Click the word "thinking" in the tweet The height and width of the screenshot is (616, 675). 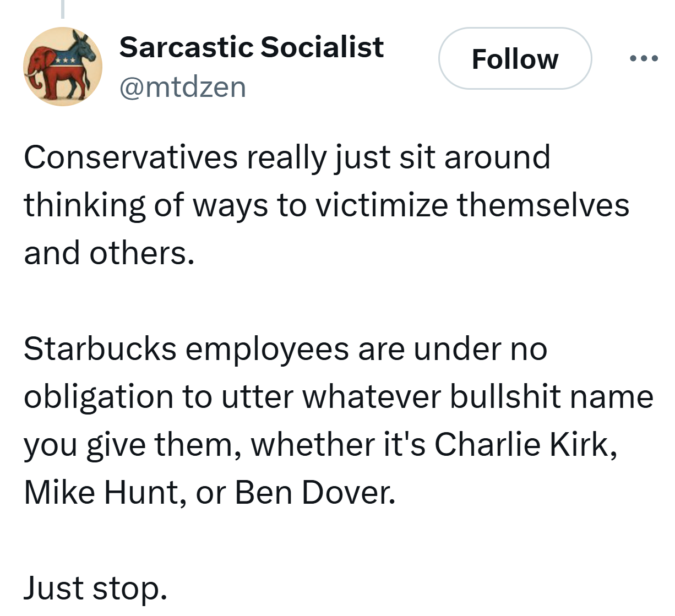point(84,205)
